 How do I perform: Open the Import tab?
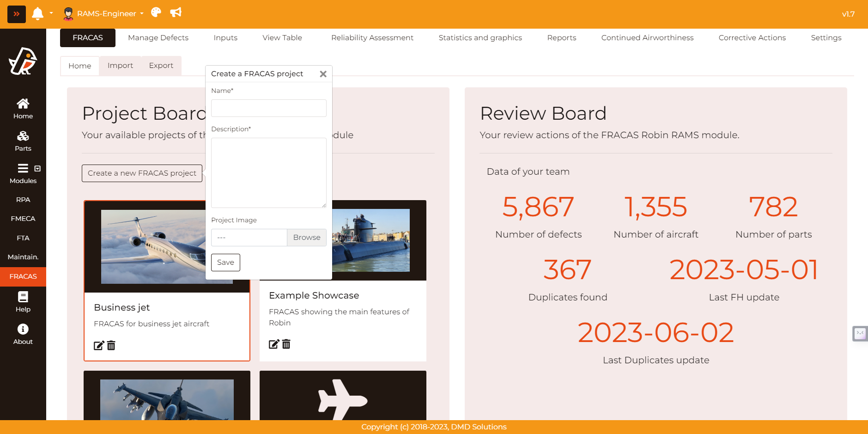point(120,66)
